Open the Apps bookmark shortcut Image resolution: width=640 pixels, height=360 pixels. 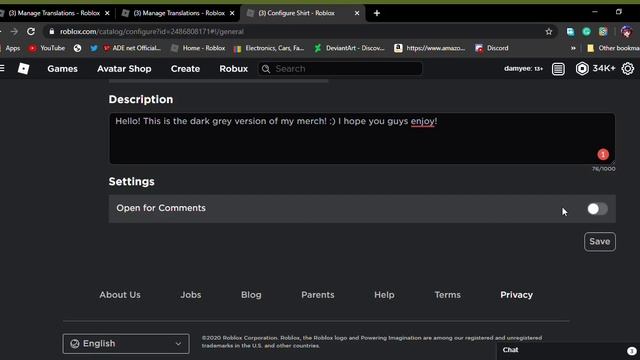pos(10,48)
